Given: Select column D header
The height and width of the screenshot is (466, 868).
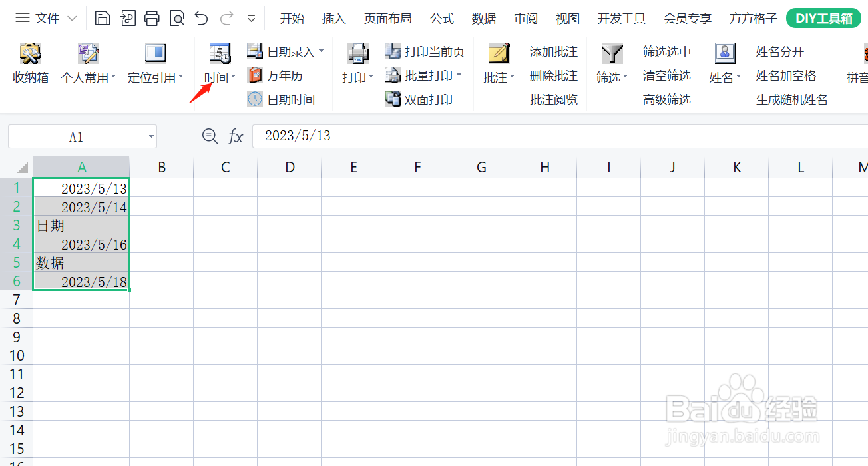Looking at the screenshot, I should 290,167.
